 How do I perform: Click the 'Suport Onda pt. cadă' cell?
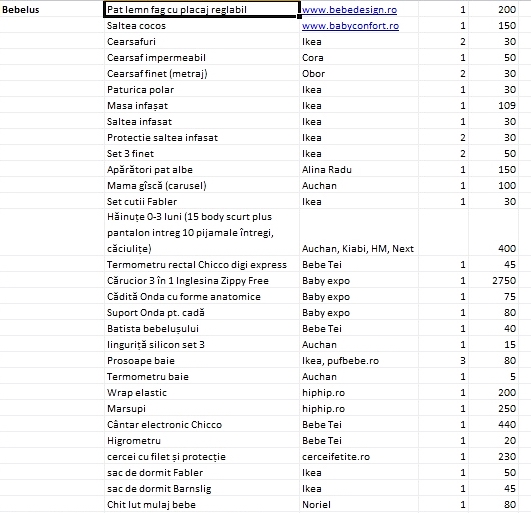pos(202,313)
